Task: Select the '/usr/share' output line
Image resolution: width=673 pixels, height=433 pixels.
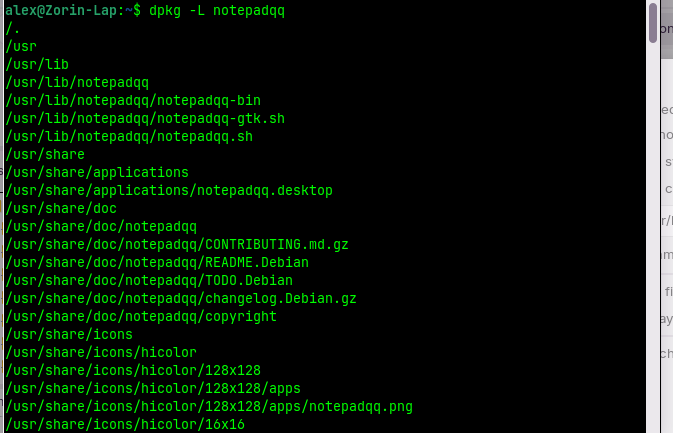Action: 45,154
